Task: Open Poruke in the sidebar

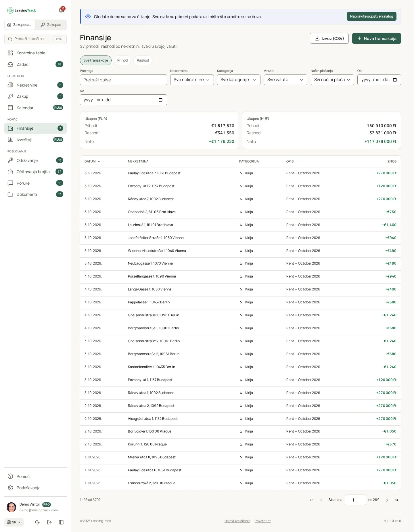Action: (x=35, y=183)
